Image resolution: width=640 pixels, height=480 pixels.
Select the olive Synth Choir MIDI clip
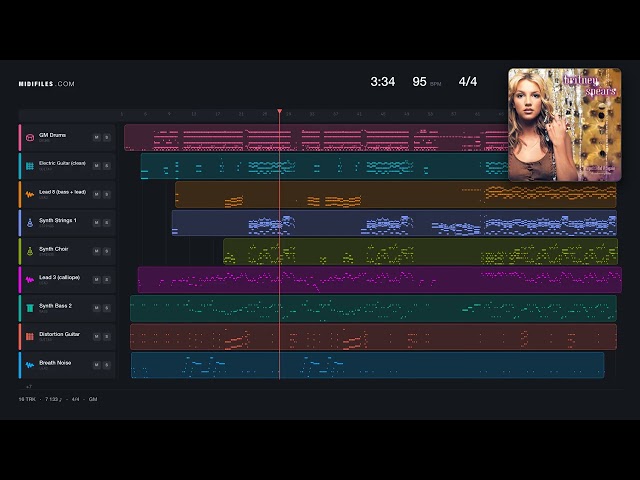tap(420, 251)
